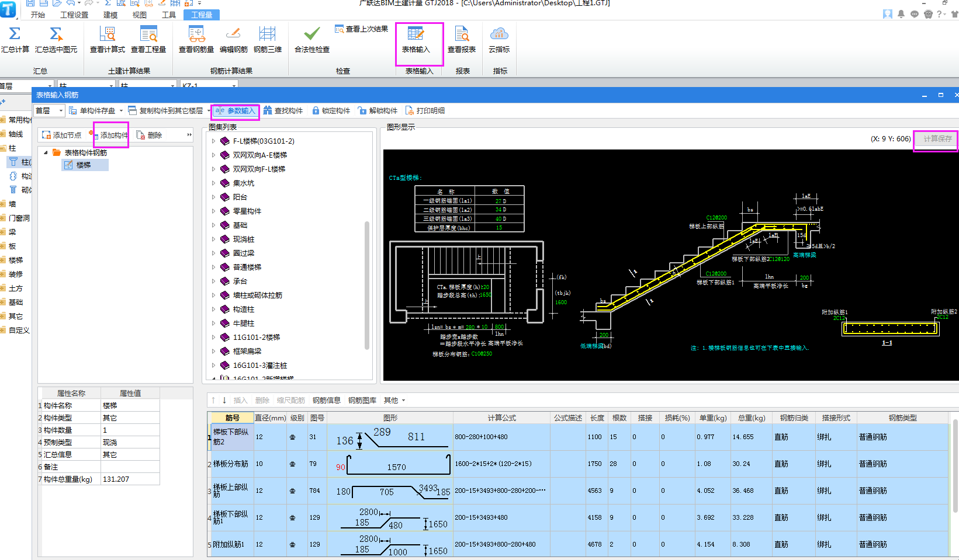Collapse the 表格构件钢筋 folder node

point(46,153)
